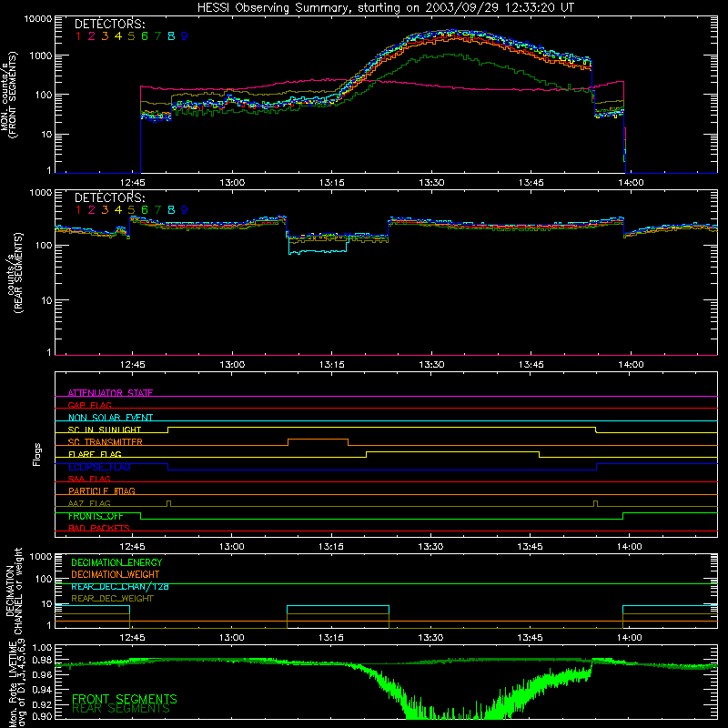Select olive detector 5 in front segments legend
728x728 pixels.
point(131,36)
